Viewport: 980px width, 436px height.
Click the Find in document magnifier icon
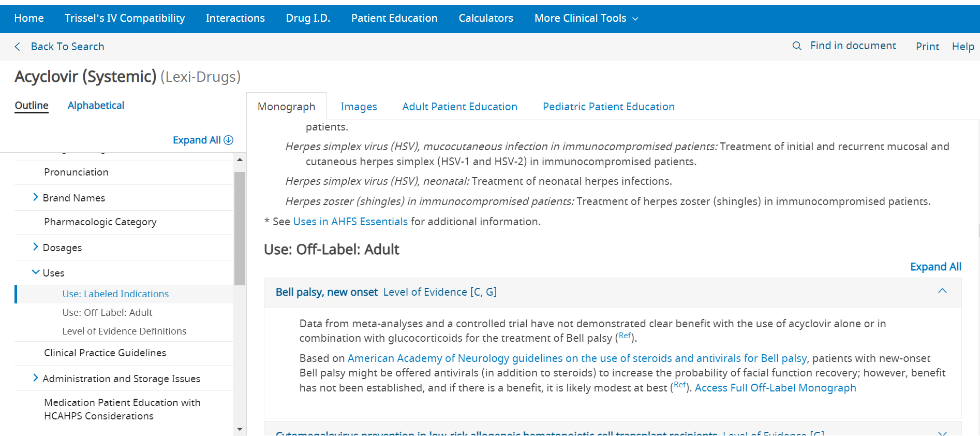797,46
